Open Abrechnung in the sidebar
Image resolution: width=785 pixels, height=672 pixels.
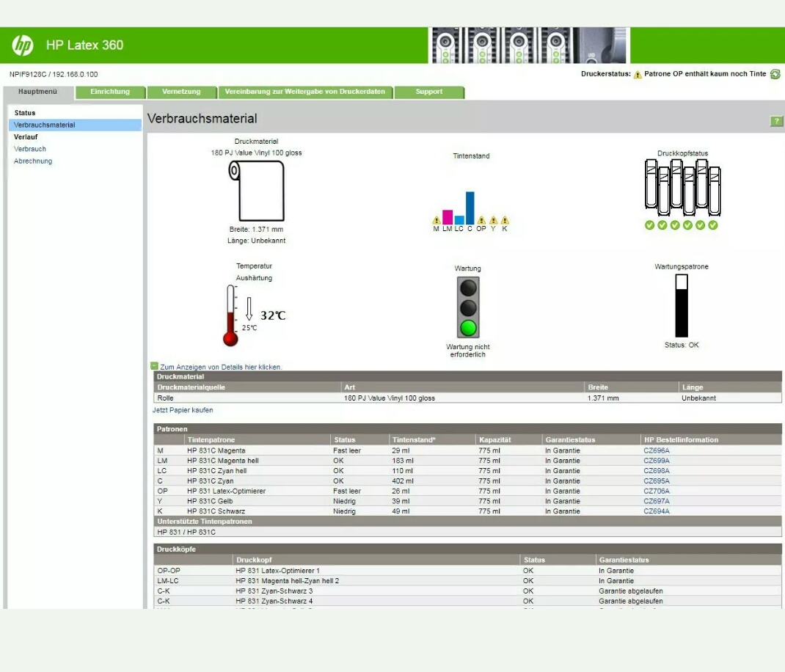coord(33,161)
